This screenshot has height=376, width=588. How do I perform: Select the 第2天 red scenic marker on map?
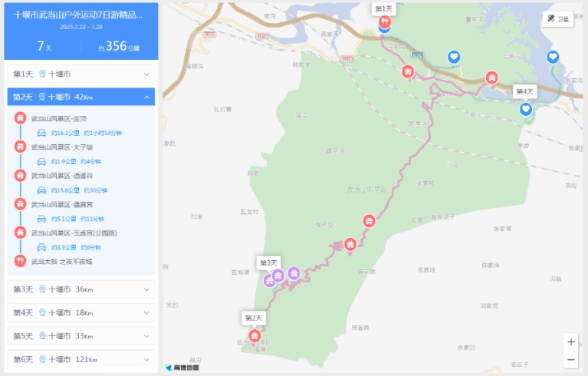pos(255,335)
